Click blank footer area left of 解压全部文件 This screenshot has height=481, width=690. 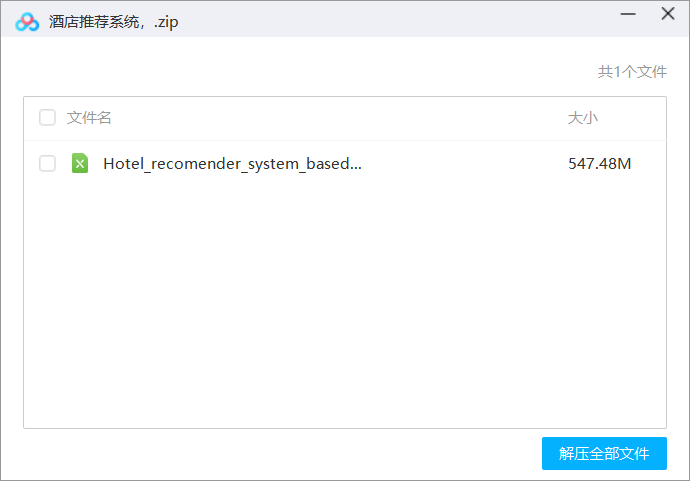[x=280, y=453]
